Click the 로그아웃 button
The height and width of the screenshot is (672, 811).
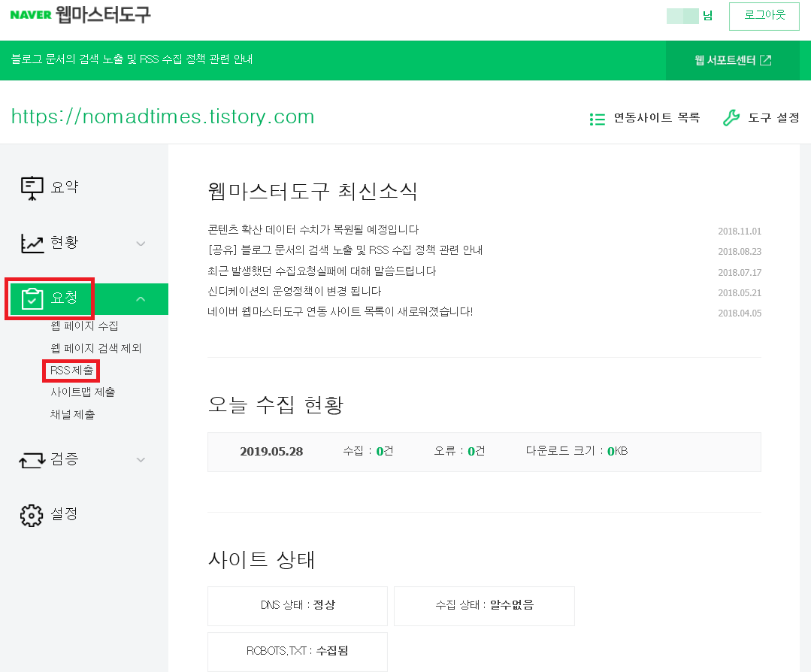coord(764,16)
